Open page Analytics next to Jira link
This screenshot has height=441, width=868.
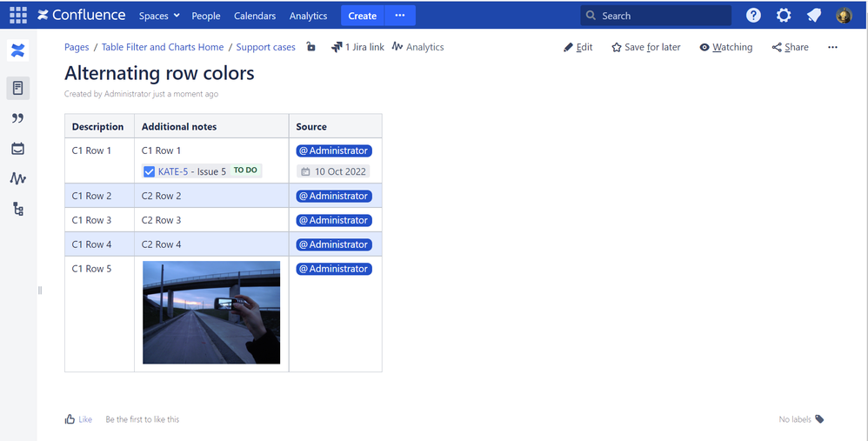coord(418,47)
